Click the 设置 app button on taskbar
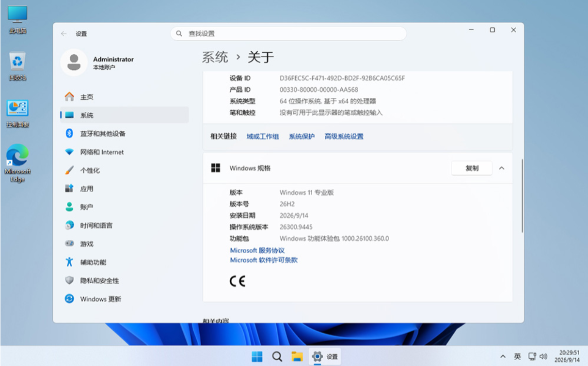This screenshot has width=588, height=366. click(325, 356)
